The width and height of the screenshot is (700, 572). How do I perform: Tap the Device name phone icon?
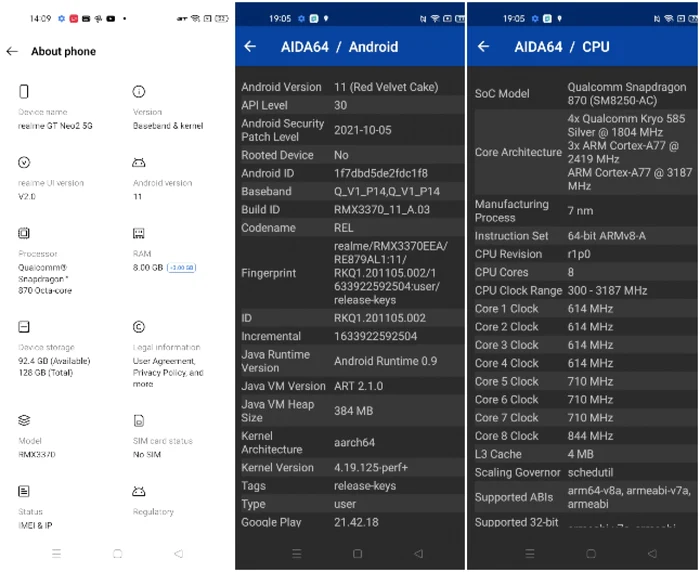coord(24,92)
